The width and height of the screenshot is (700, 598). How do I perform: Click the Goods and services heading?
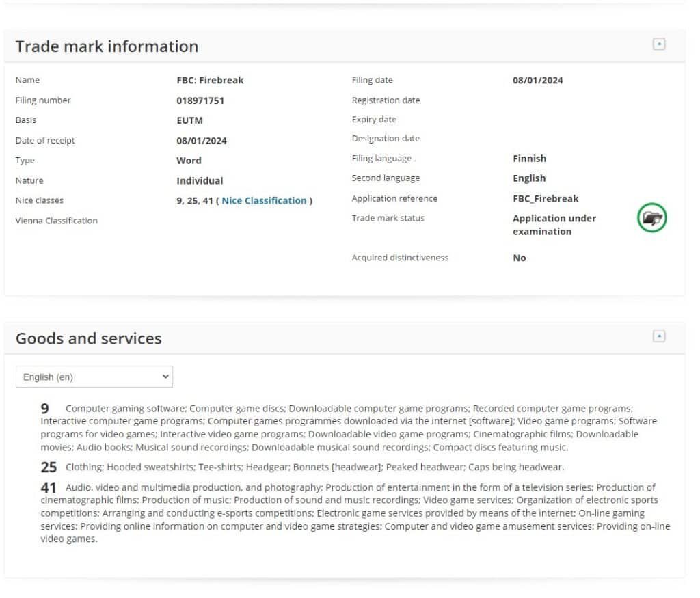[89, 339]
